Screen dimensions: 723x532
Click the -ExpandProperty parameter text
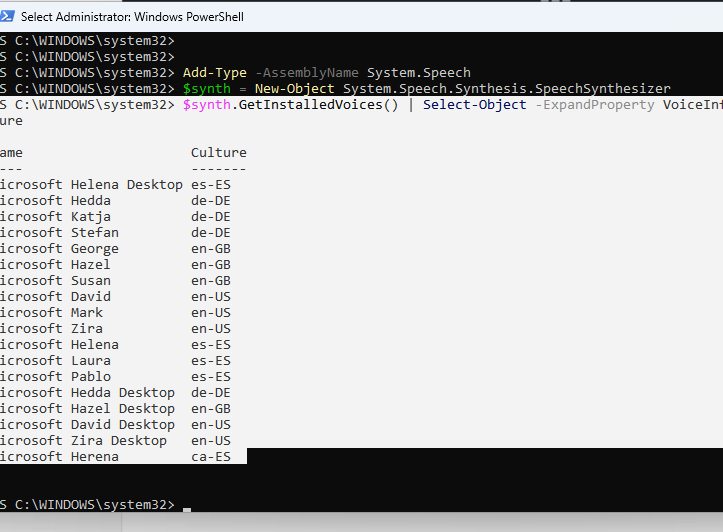[x=594, y=105]
